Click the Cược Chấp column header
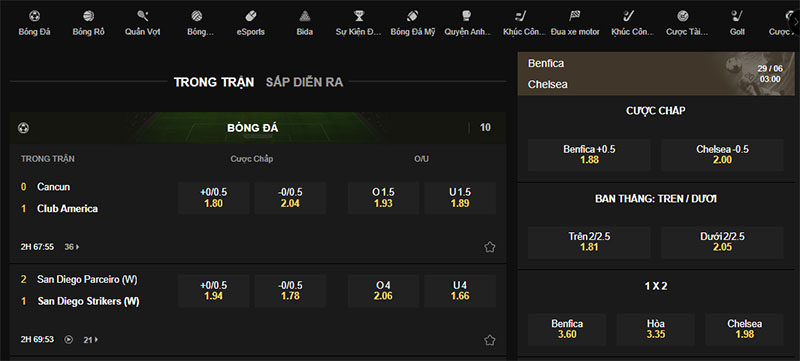Screen dimensions: 800x361 (252, 159)
